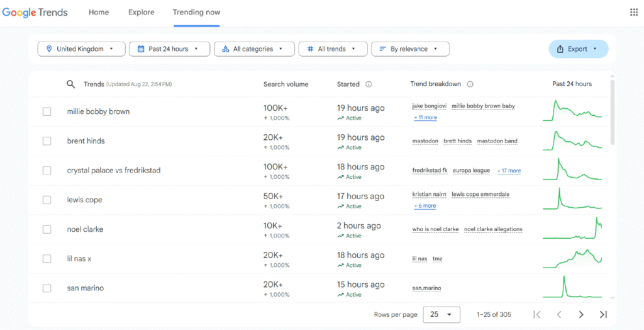
Task: Open the United Kingdom location dropdown
Action: coord(80,49)
